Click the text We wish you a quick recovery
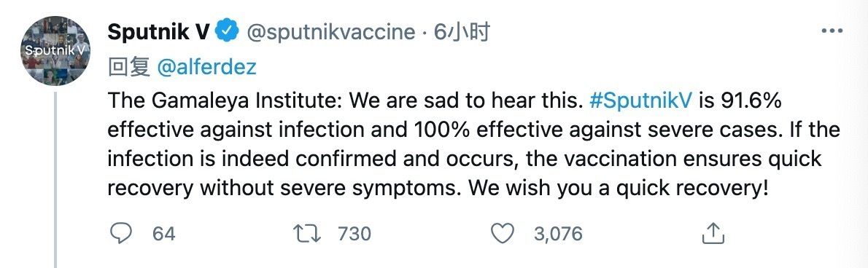This screenshot has height=268, width=868. (619, 189)
